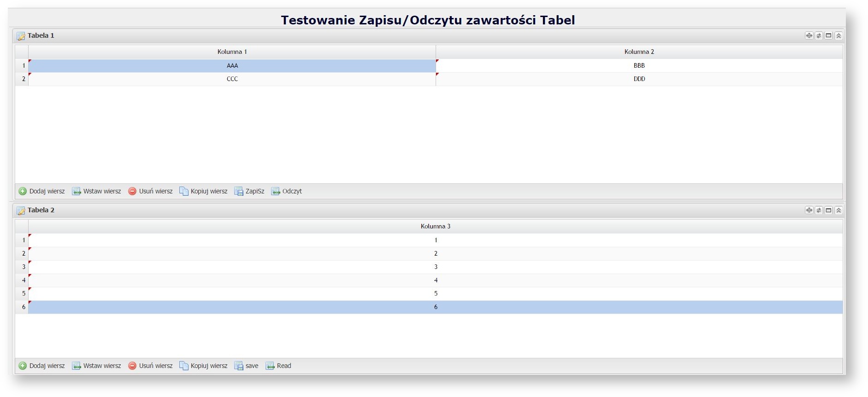
Task: Click Wstaw wiersz in Tabela 1 toolbar
Action: pyautogui.click(x=97, y=191)
